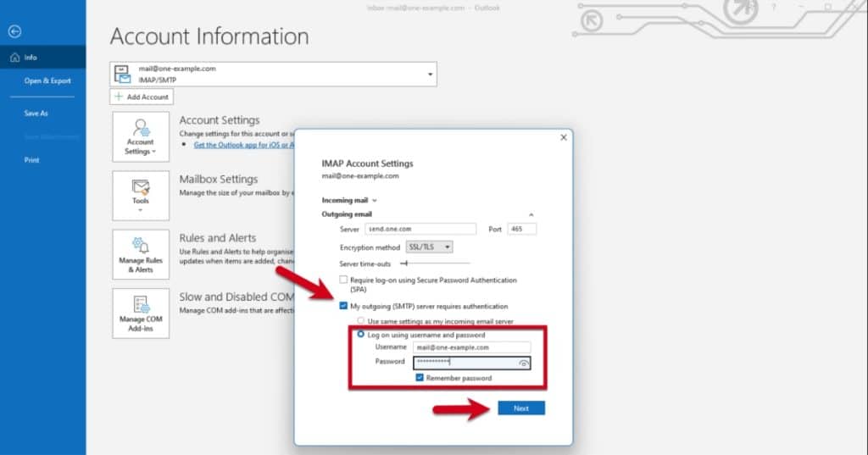Click the Account Information title
Viewport: 868px width, 455px height.
coord(209,36)
